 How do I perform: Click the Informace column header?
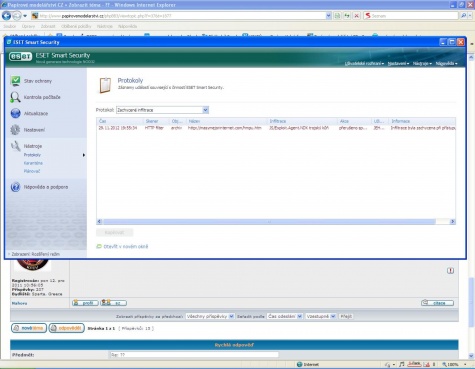[x=422, y=121]
